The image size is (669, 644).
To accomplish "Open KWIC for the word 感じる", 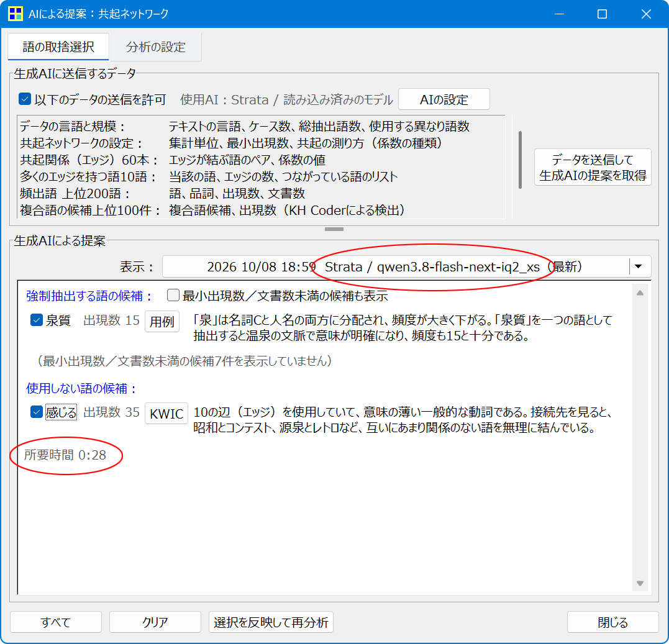I will click(166, 413).
